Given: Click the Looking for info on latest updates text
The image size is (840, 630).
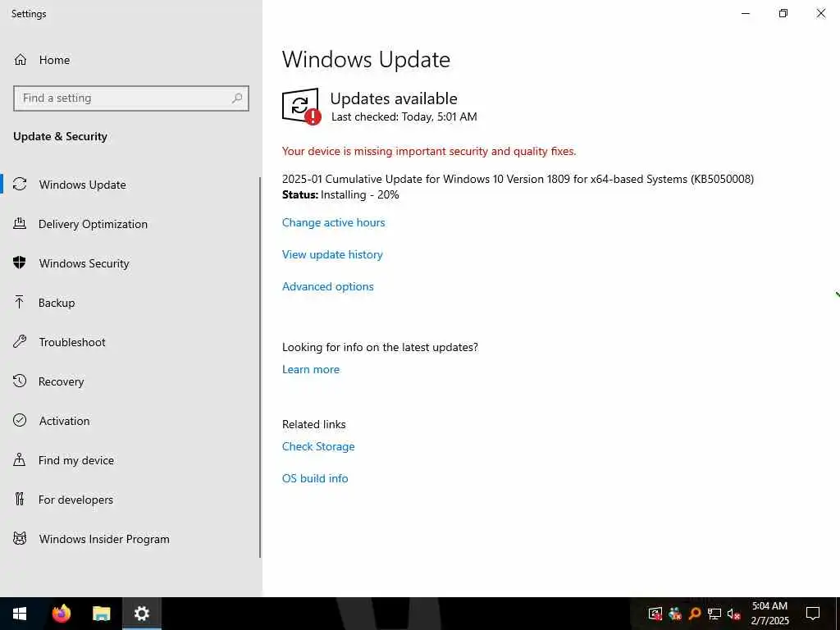Looking at the screenshot, I should pyautogui.click(x=380, y=347).
